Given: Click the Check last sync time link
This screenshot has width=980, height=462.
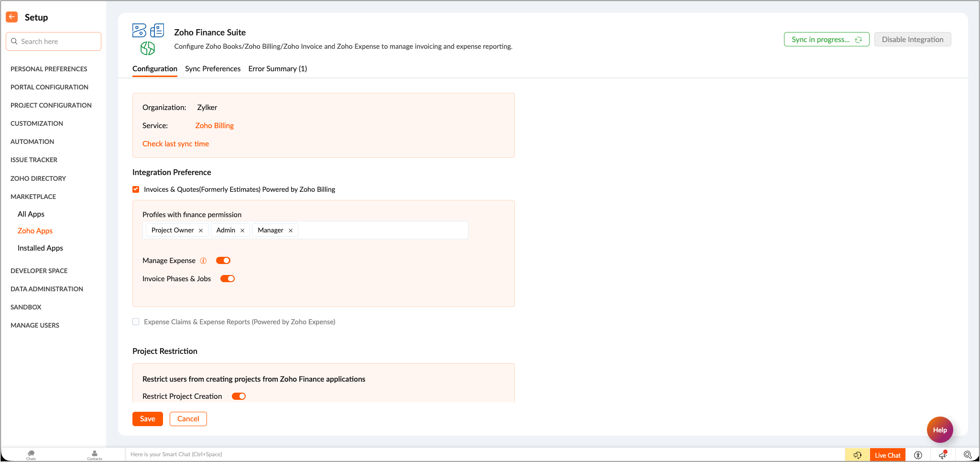Looking at the screenshot, I should click(x=175, y=144).
